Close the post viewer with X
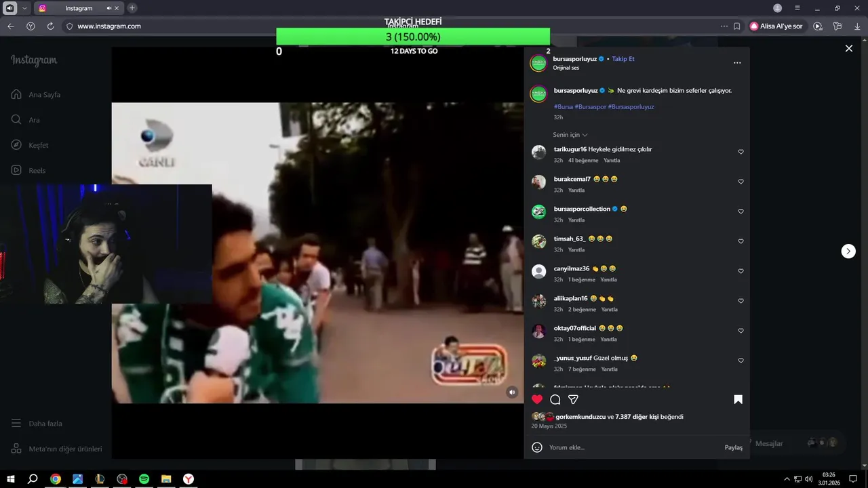This screenshot has width=868, height=488. point(848,48)
